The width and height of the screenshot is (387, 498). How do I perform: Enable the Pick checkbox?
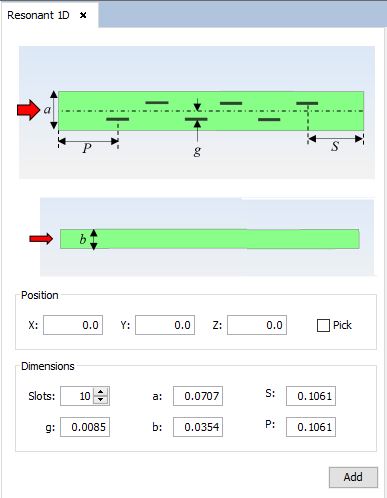pyautogui.click(x=323, y=325)
